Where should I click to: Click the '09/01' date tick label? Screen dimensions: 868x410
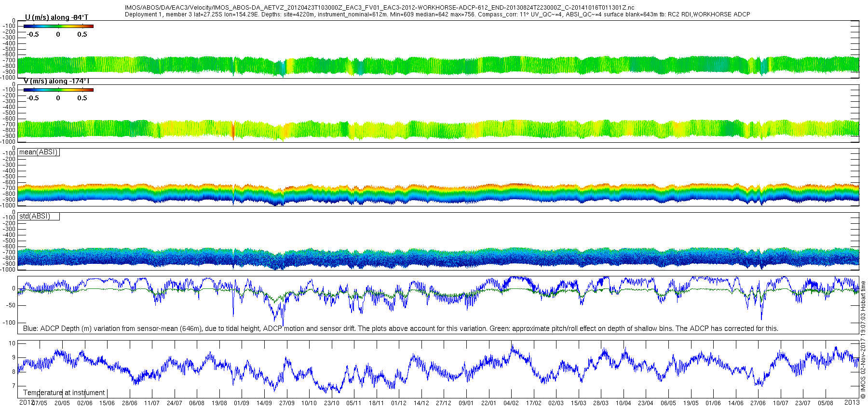[x=466, y=403]
